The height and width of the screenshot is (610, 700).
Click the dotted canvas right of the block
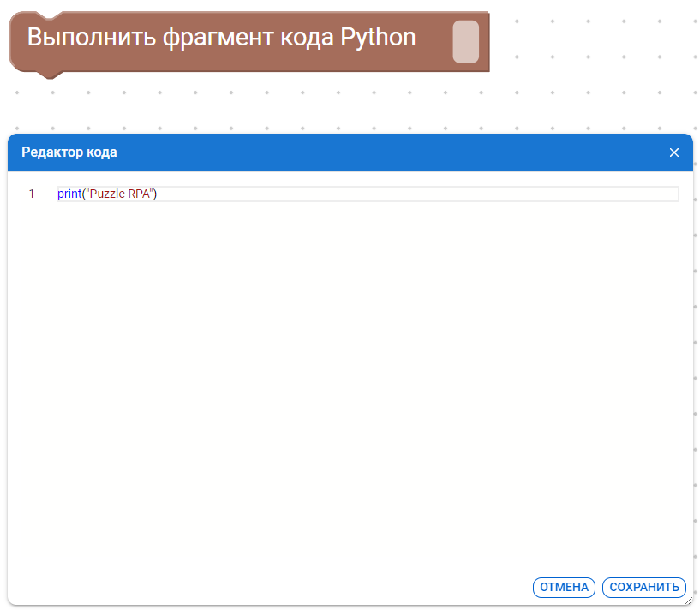[591, 51]
